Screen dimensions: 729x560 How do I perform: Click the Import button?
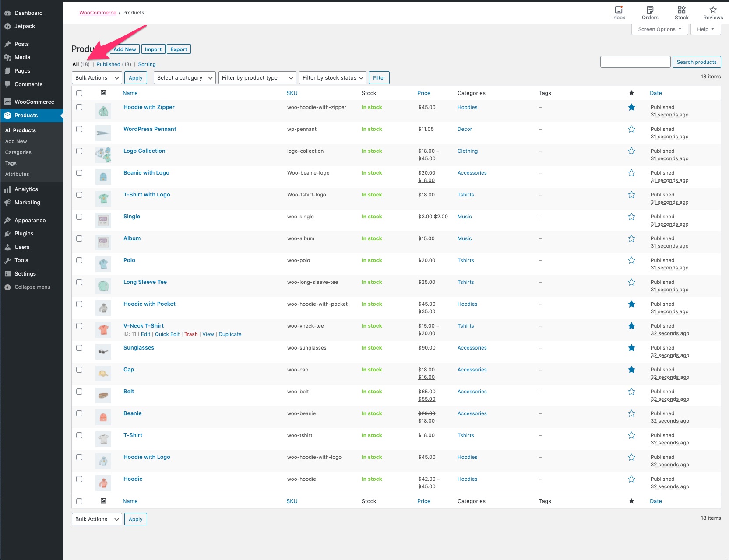[x=153, y=49]
